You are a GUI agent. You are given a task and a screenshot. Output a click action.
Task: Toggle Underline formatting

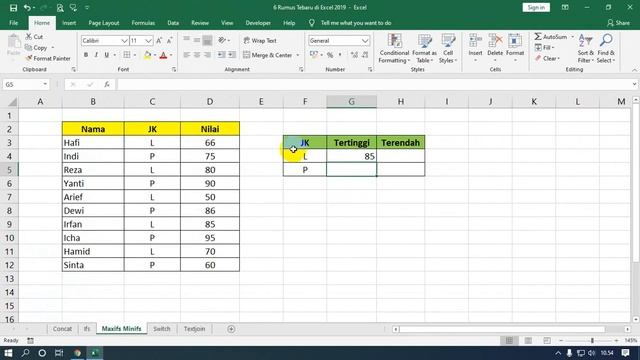(107, 55)
